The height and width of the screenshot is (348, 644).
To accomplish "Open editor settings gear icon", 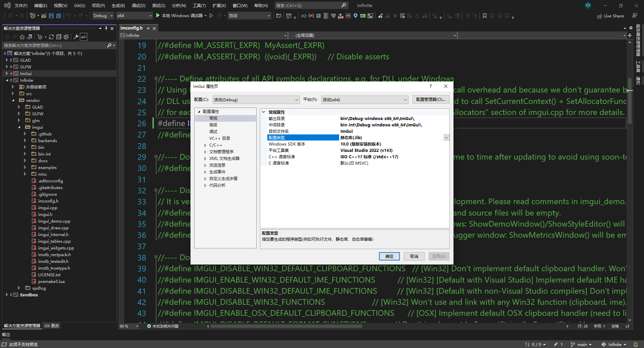I will [x=631, y=28].
